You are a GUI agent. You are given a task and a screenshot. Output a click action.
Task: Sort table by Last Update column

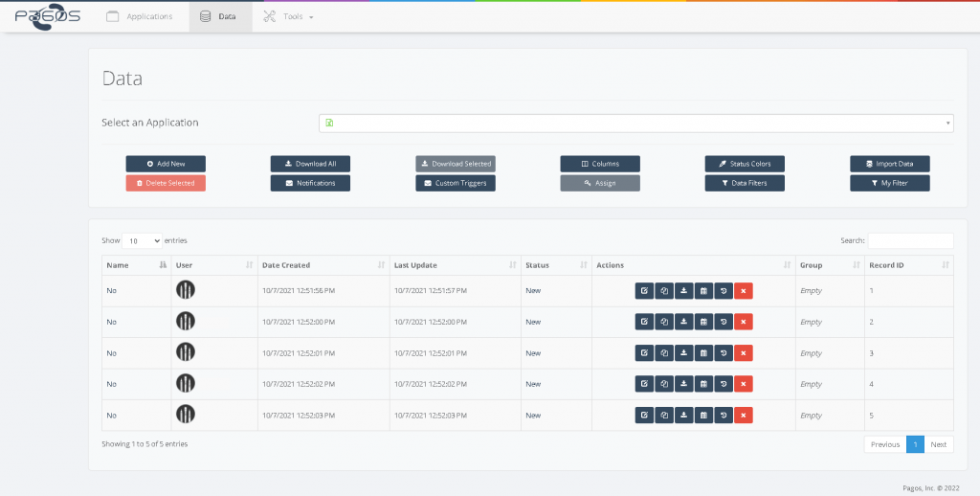[x=455, y=265]
